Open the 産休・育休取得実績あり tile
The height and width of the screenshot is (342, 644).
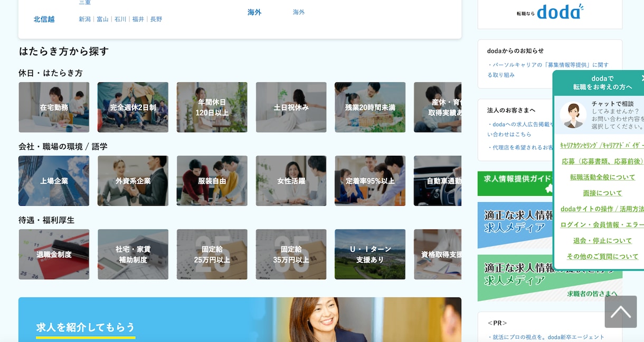click(x=438, y=107)
